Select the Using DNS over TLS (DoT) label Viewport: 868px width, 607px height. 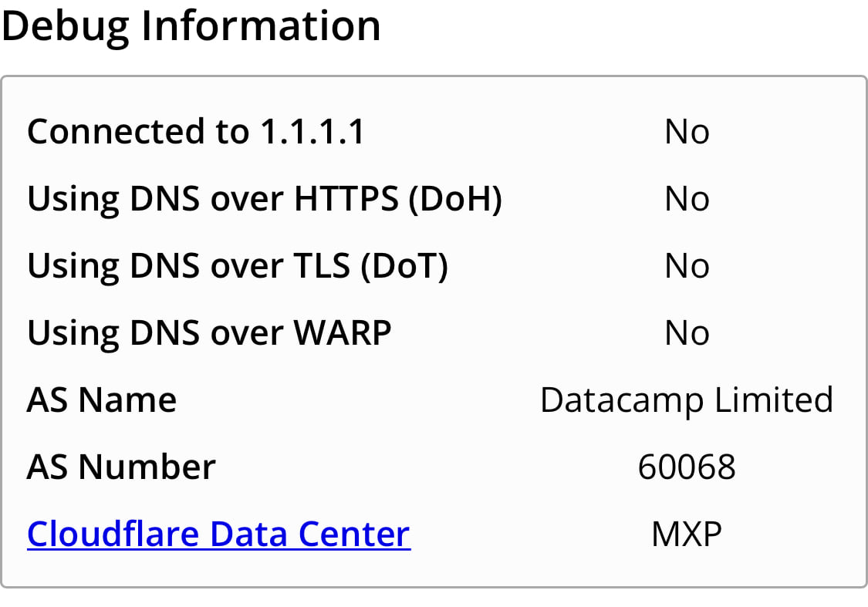click(x=238, y=265)
